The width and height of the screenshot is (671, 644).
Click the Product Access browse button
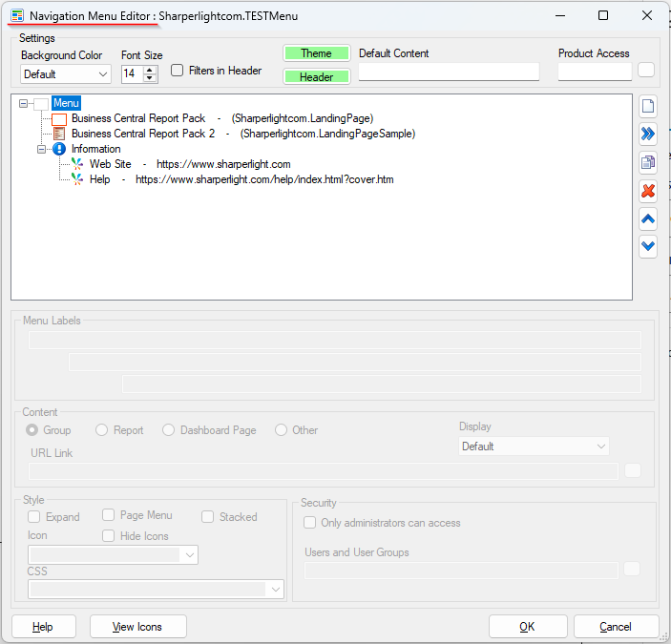click(x=646, y=70)
